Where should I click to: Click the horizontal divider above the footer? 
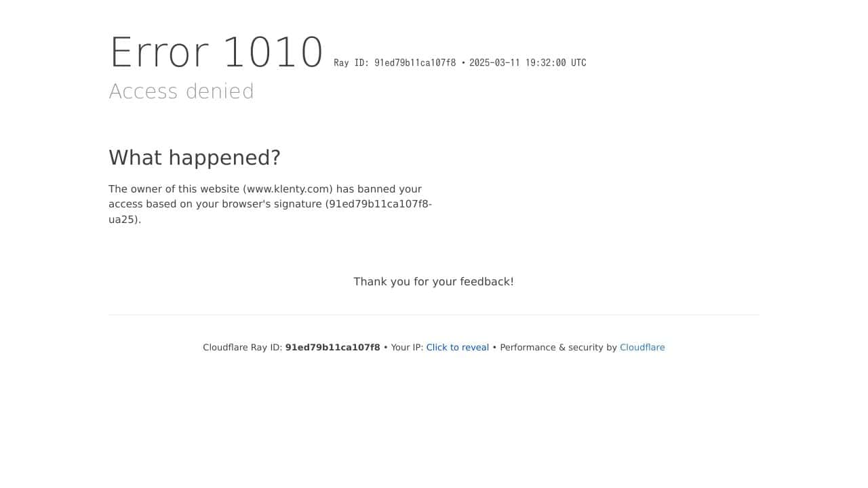click(434, 314)
